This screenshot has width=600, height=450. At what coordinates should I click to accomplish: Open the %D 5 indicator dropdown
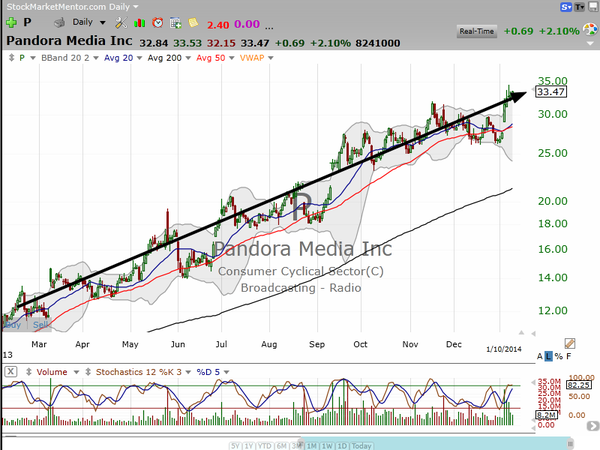[x=227, y=372]
